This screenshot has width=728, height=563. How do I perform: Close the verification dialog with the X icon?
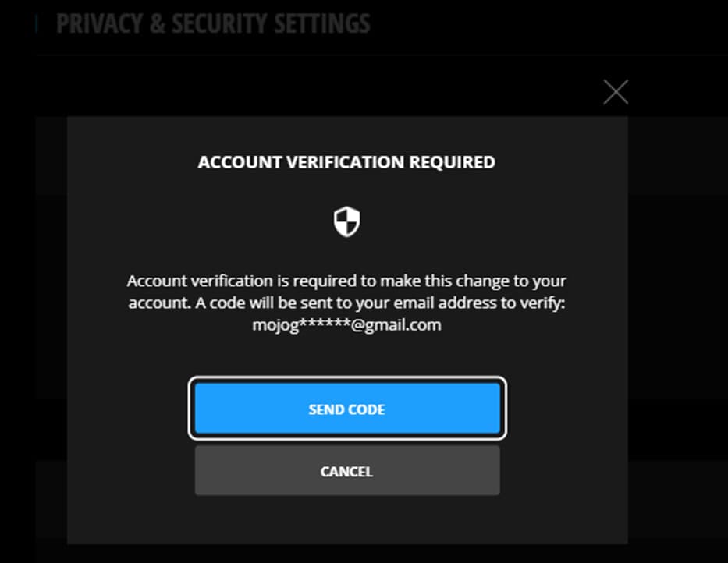616,92
